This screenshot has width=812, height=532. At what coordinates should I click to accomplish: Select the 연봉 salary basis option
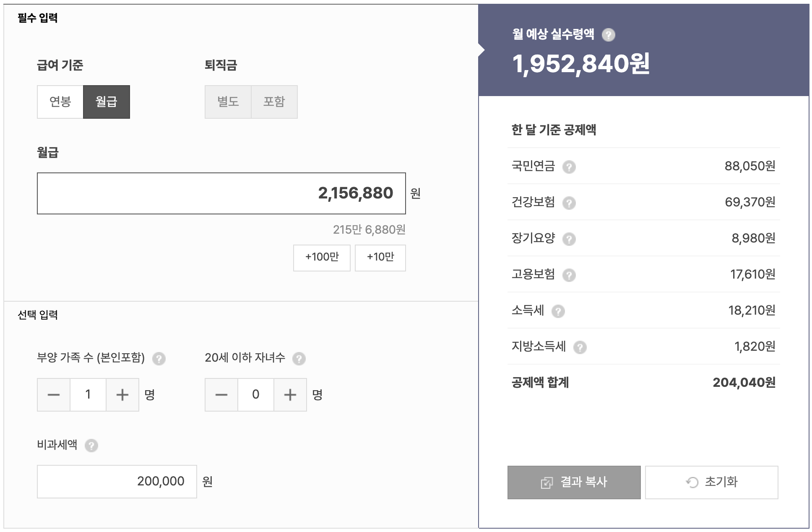pyautogui.click(x=60, y=102)
